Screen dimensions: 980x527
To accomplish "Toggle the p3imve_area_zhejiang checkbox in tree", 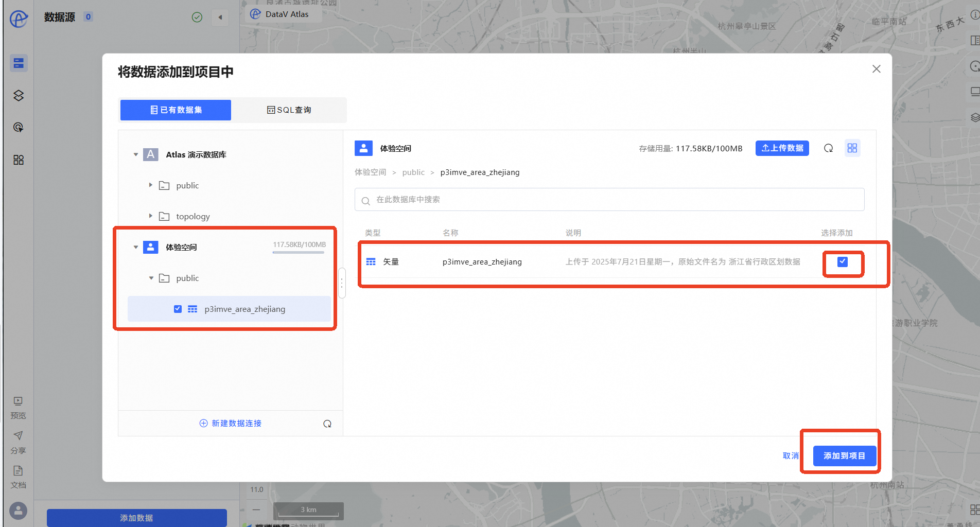I will click(x=178, y=309).
